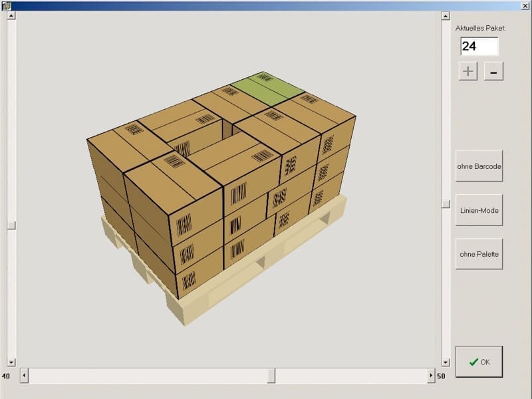The height and width of the screenshot is (399, 532).
Task: Toggle 'Linien-Mode' display
Action: pyautogui.click(x=479, y=210)
